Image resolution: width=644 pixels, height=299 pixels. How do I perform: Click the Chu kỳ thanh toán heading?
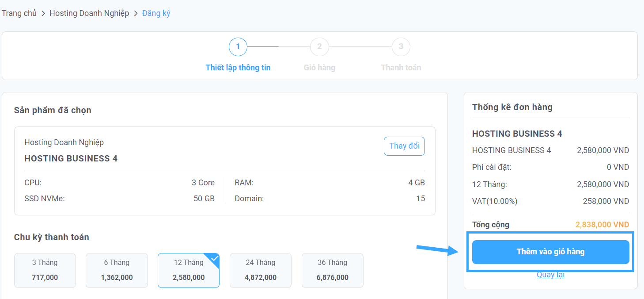(51, 237)
